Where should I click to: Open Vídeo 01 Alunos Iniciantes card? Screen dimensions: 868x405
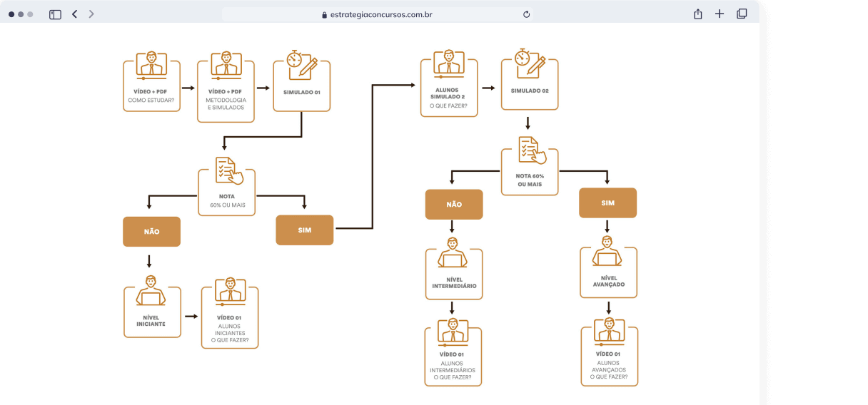tap(230, 317)
